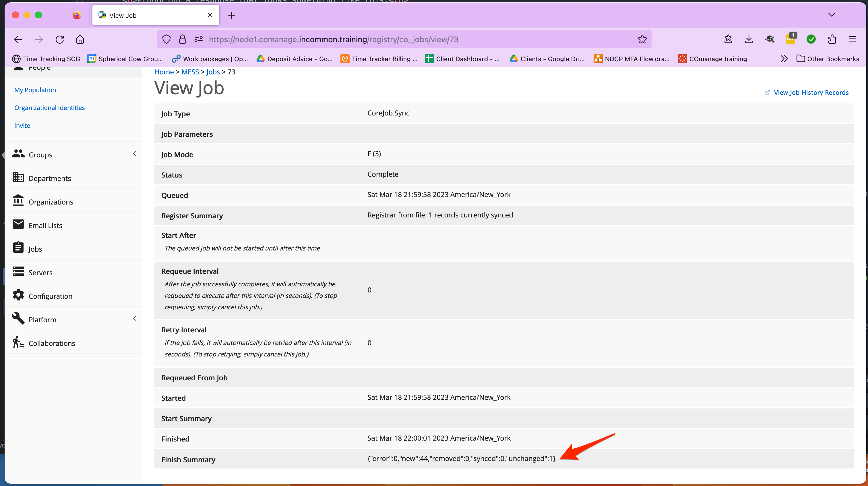Image resolution: width=868 pixels, height=486 pixels.
Task: Close the View Job tab
Action: 210,15
